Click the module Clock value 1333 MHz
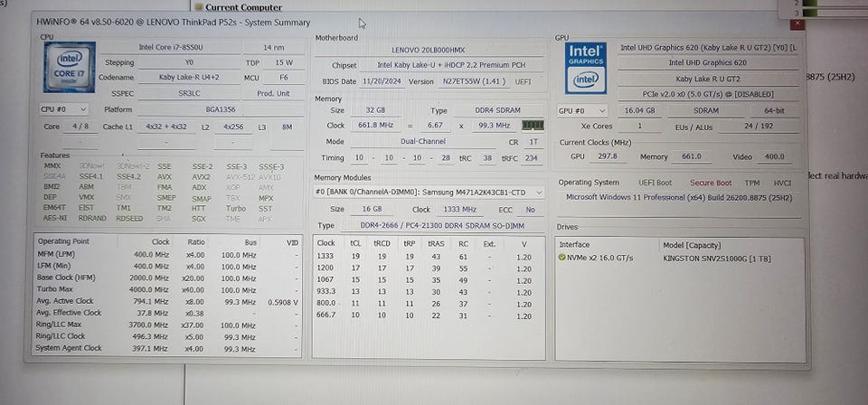The width and height of the screenshot is (868, 405). (460, 210)
